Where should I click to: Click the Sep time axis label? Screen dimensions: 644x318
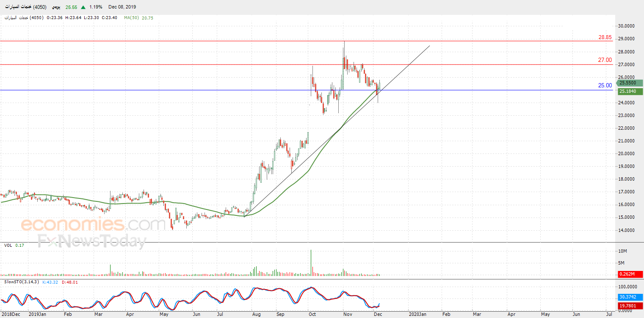(x=280, y=314)
